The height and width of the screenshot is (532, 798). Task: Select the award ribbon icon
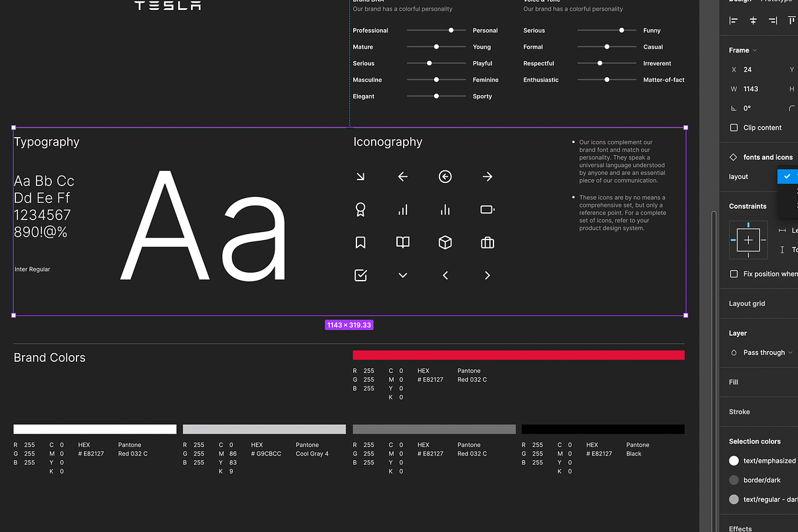click(360, 209)
